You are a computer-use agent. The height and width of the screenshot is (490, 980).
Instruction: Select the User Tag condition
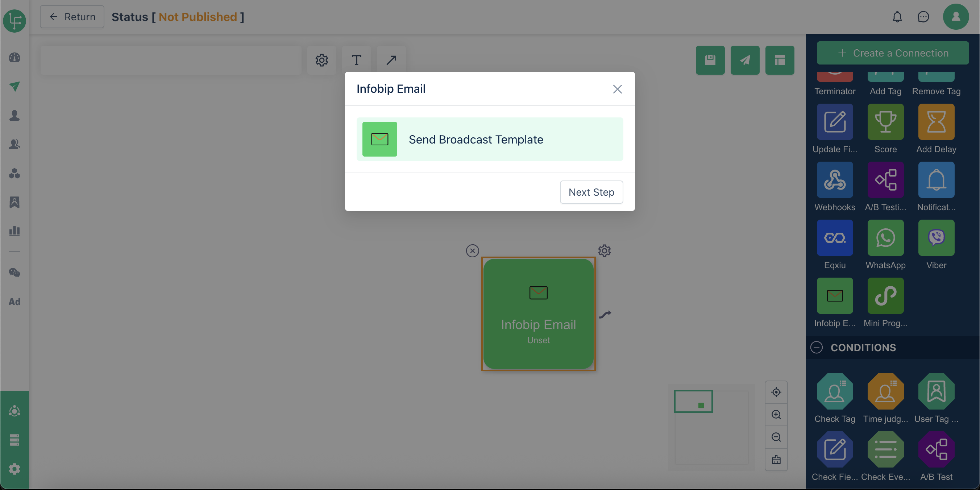pos(936,391)
